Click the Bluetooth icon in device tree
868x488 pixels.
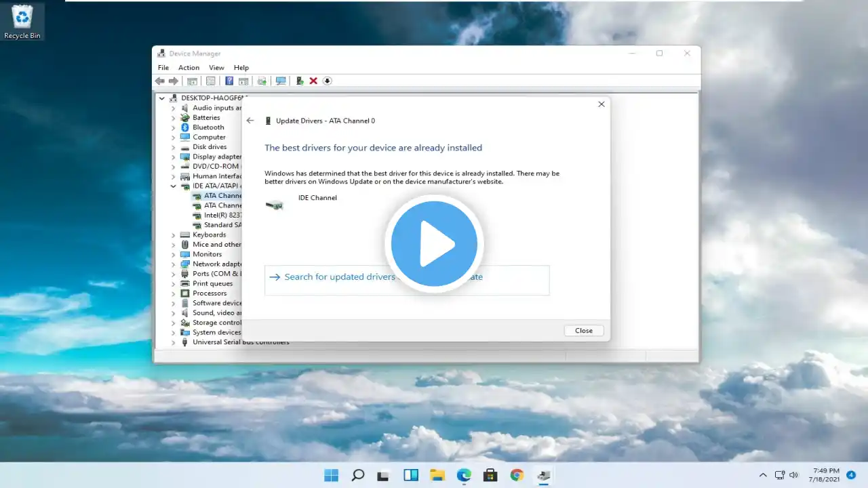click(x=184, y=127)
